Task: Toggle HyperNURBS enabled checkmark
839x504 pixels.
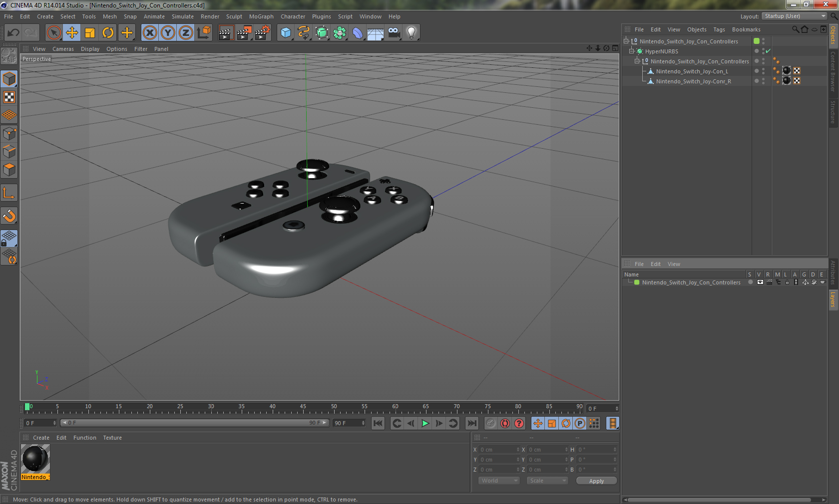Action: [768, 51]
